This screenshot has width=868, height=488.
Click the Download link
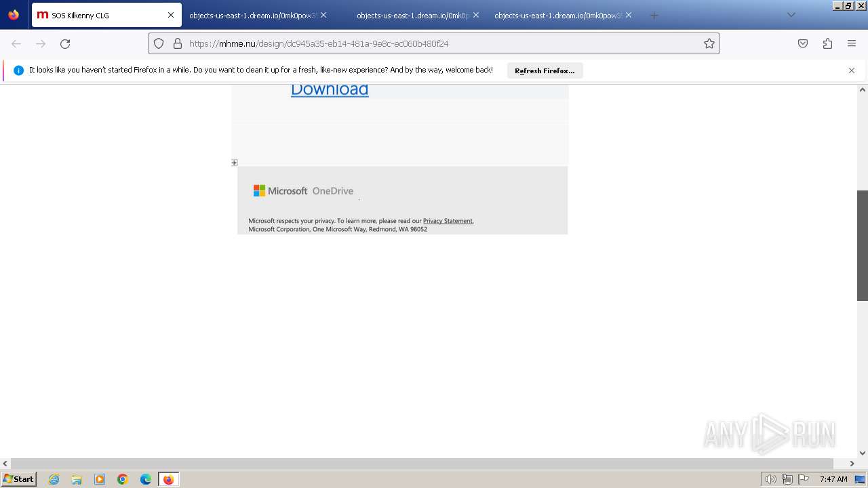pyautogui.click(x=330, y=89)
